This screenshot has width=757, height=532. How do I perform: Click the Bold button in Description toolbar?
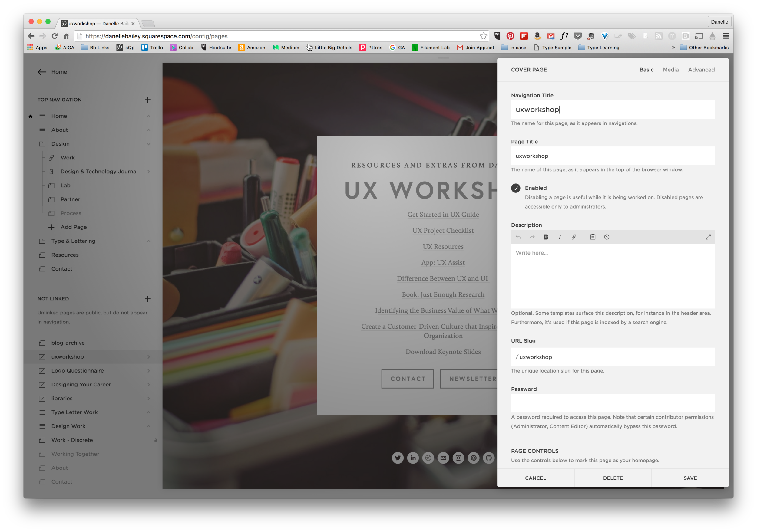(x=546, y=237)
